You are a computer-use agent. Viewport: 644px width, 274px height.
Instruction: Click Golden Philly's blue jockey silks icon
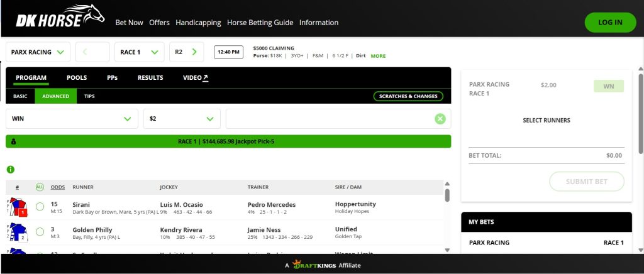point(18,232)
